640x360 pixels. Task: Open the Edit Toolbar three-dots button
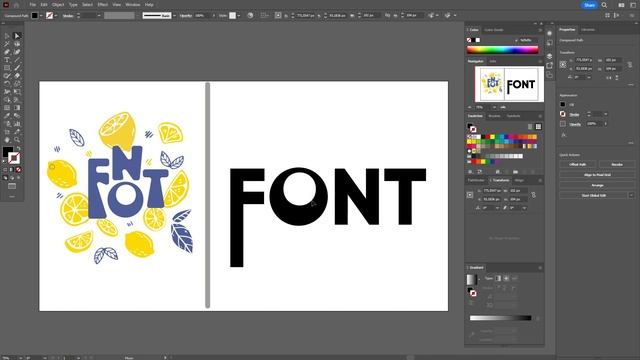(x=12, y=196)
